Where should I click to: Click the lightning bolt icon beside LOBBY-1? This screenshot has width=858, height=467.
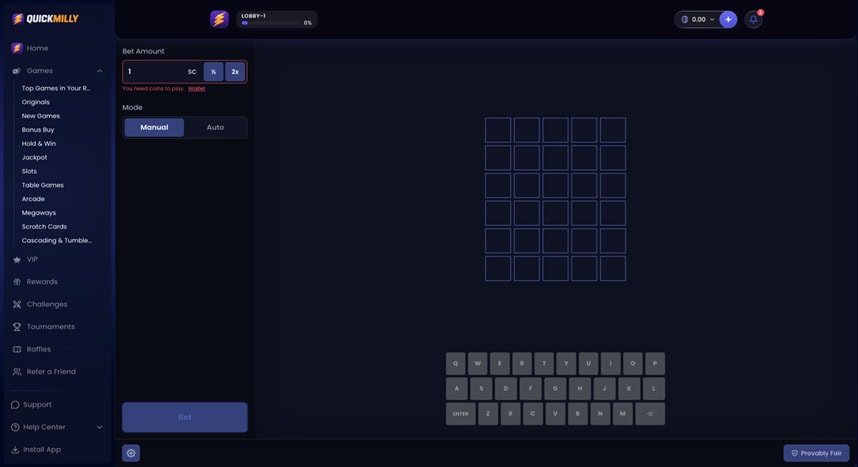click(x=219, y=19)
